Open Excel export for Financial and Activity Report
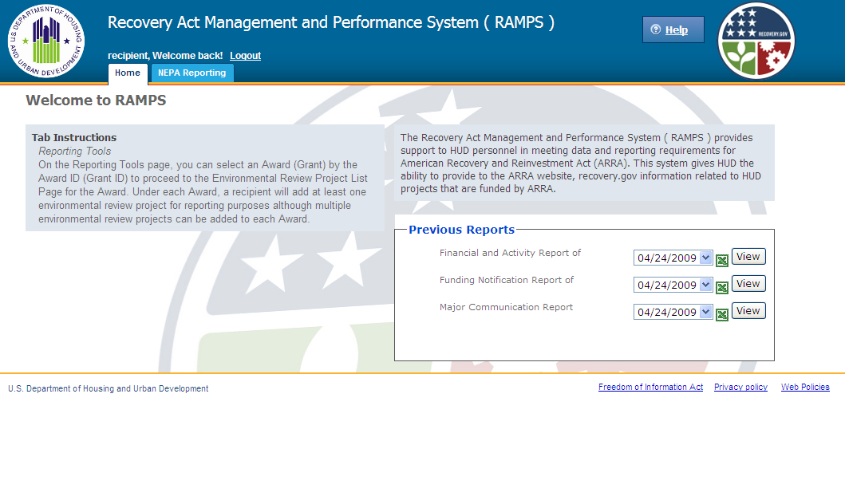The image size is (845, 504). point(721,261)
